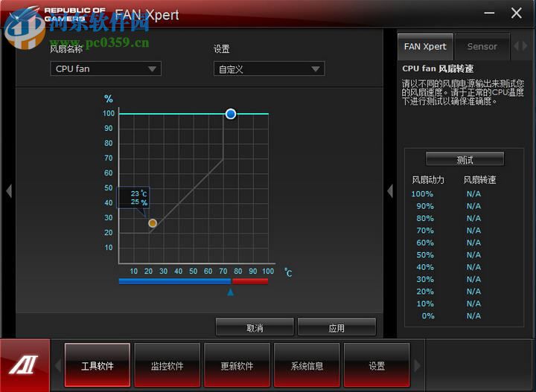Click the 50 label on the percent axis

(x=109, y=187)
